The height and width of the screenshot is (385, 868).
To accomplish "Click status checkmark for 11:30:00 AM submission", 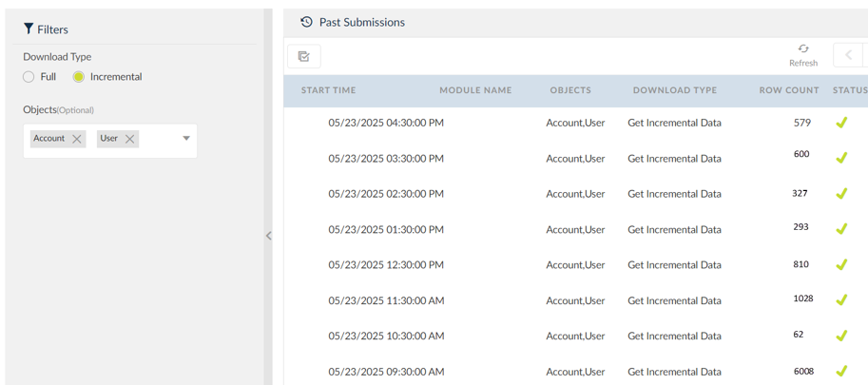I will (x=841, y=300).
